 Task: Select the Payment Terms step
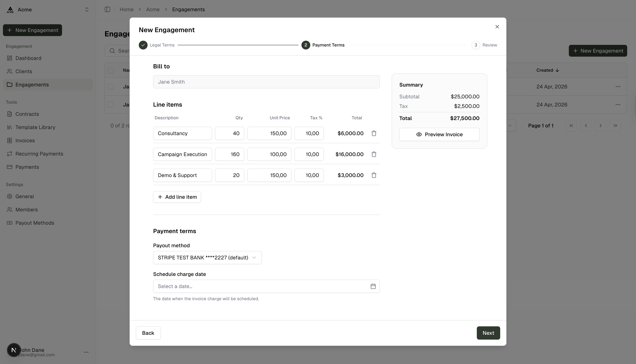[323, 45]
